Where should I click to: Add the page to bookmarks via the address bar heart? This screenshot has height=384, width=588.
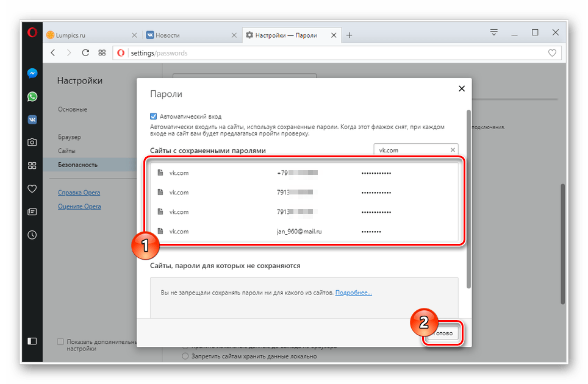[x=552, y=53]
